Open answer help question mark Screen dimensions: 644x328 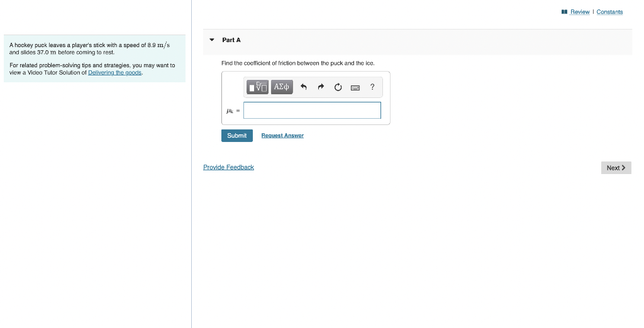372,87
